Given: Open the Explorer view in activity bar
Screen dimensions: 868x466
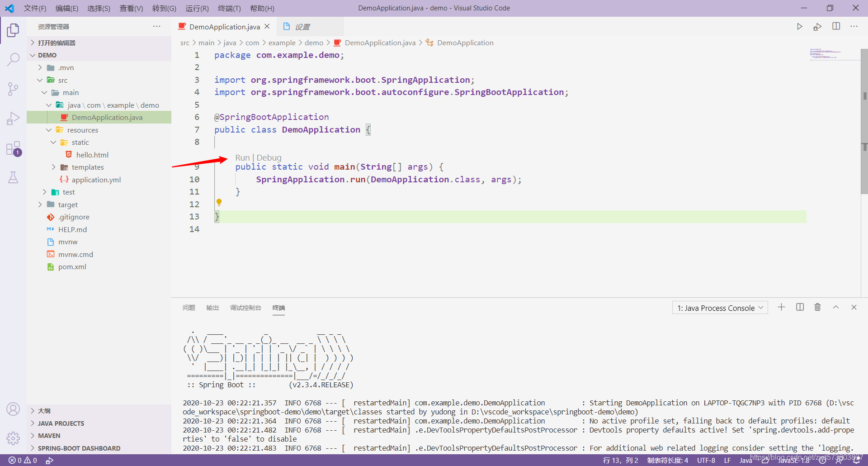Looking at the screenshot, I should pyautogui.click(x=13, y=30).
